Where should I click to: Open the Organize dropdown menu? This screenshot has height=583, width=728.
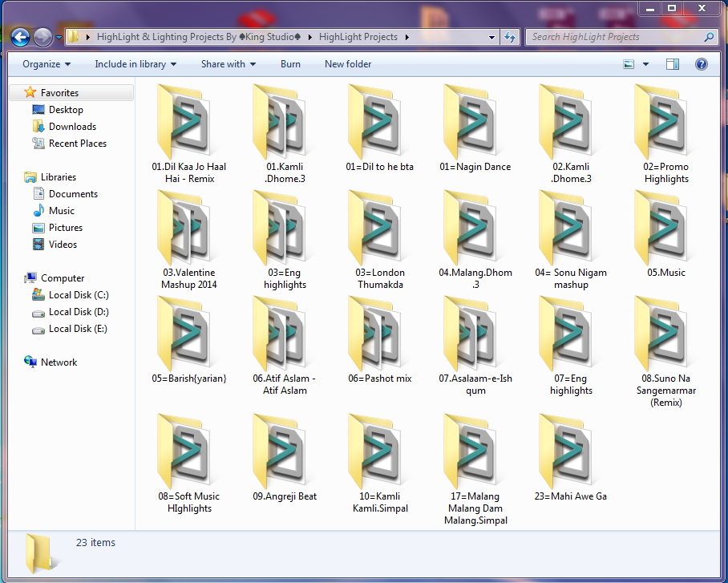coord(47,64)
